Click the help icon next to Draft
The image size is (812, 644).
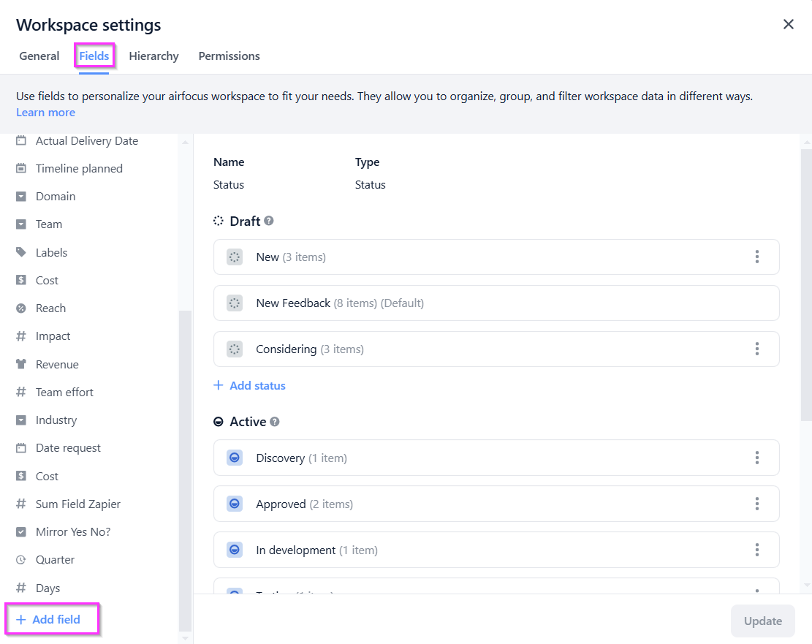[x=269, y=221]
